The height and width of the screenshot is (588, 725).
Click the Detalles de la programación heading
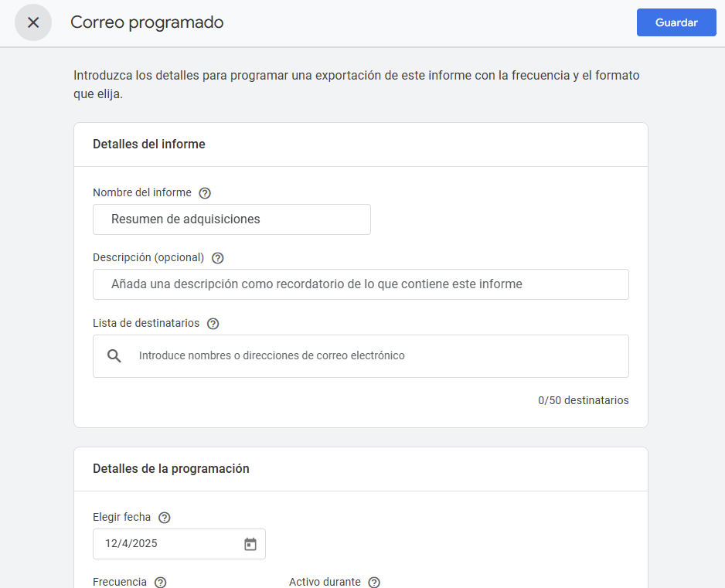pyautogui.click(x=171, y=469)
